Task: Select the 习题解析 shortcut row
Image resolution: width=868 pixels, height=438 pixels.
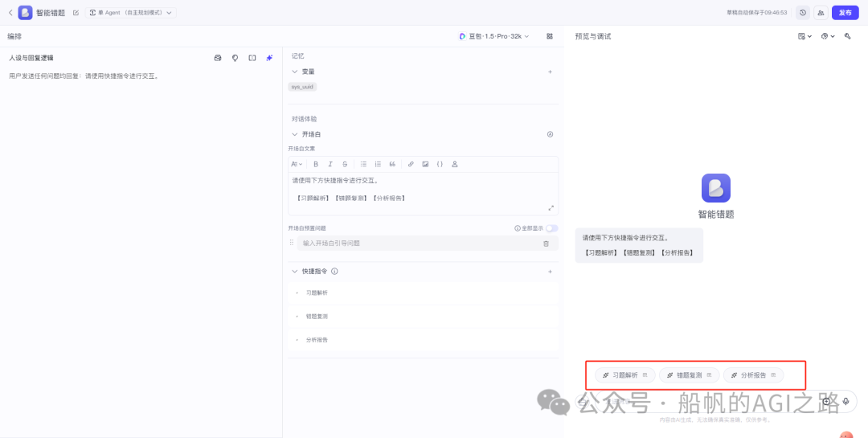Action: click(x=423, y=293)
